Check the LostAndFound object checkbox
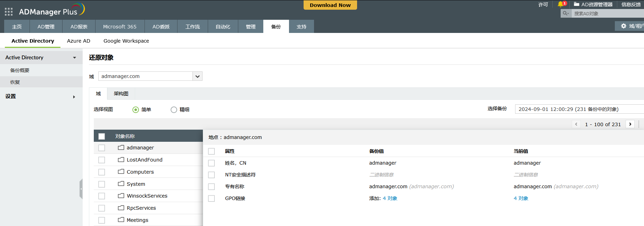This screenshot has width=644, height=226. pyautogui.click(x=102, y=160)
